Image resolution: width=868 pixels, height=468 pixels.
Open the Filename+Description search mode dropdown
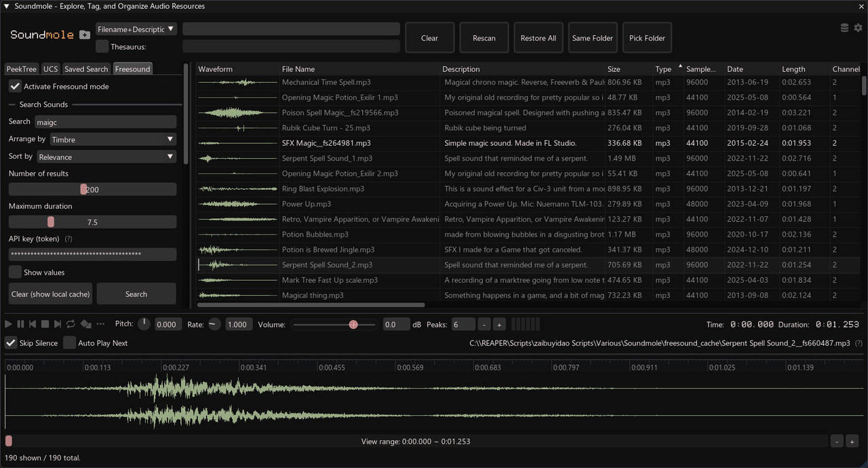pyautogui.click(x=136, y=29)
